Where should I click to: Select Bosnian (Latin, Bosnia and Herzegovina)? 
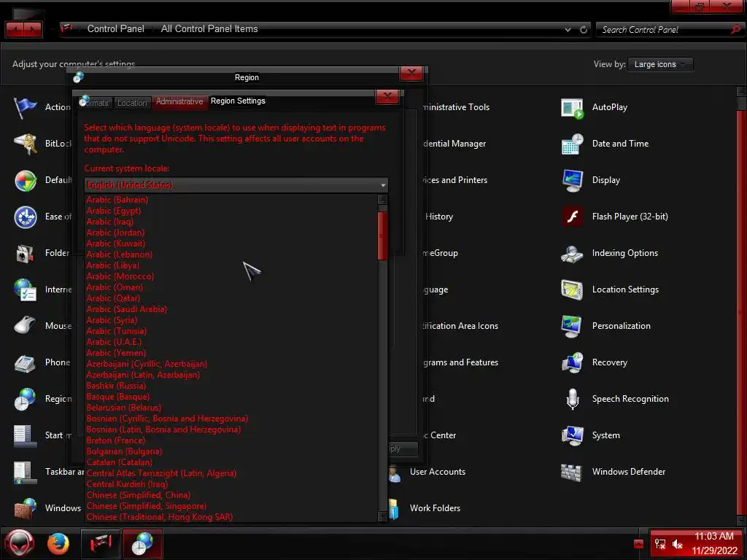(x=231, y=430)
